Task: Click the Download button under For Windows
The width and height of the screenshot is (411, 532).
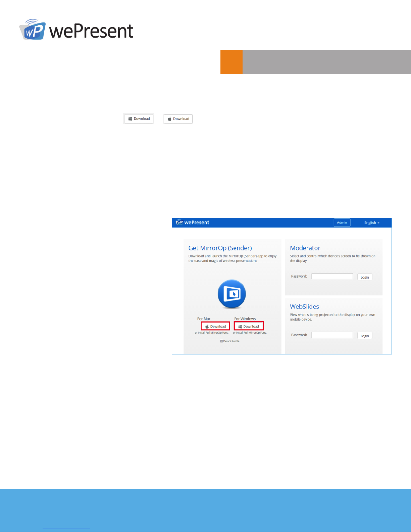Action: [x=249, y=326]
